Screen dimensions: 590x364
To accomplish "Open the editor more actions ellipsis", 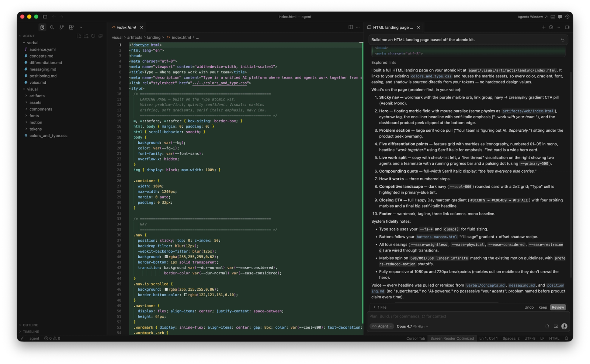I will coord(358,27).
